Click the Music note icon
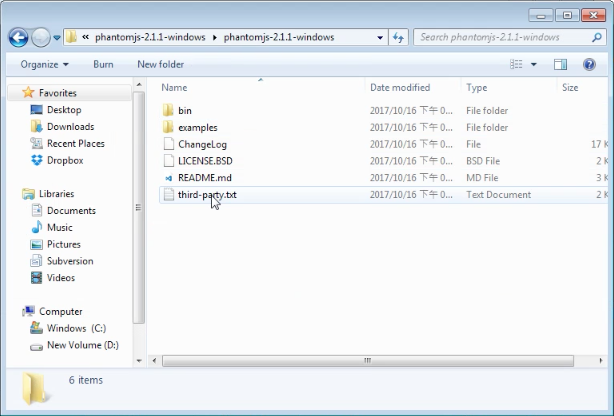The width and height of the screenshot is (614, 416). click(x=36, y=227)
